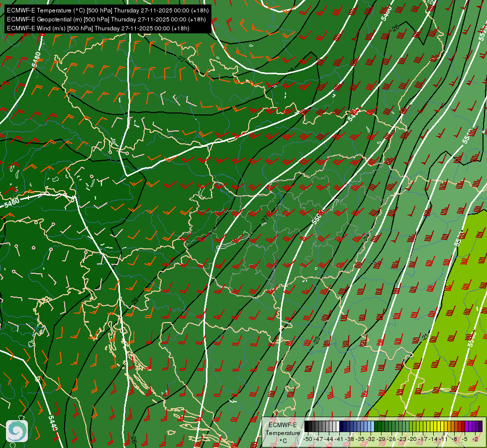Click the -44 label on the temperature scale
This screenshot has width=487, height=448.
tap(329, 440)
